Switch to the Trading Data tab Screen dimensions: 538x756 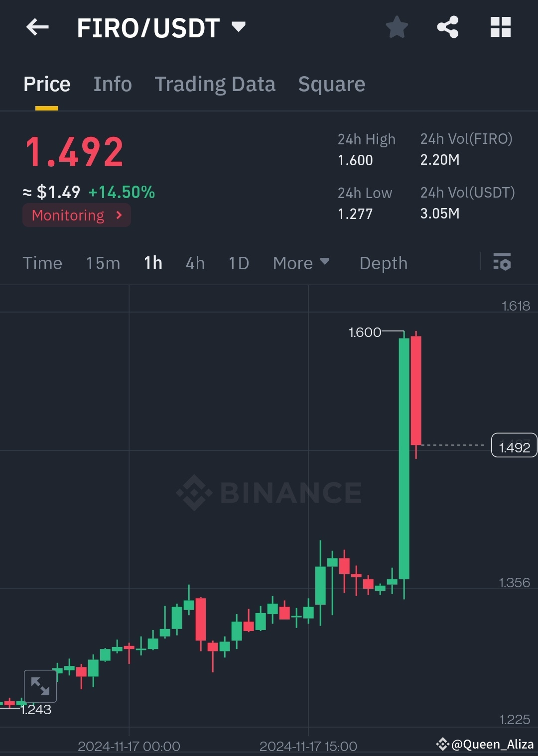coord(215,84)
